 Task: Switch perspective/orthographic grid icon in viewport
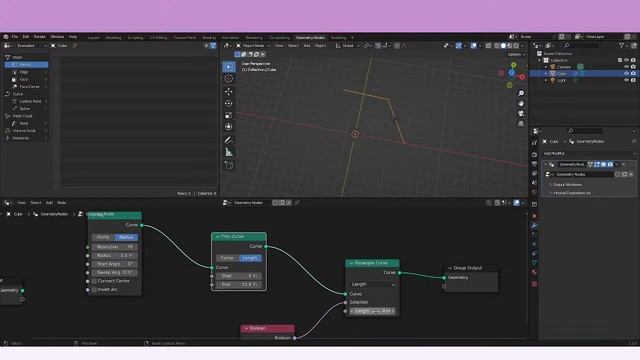click(x=521, y=123)
